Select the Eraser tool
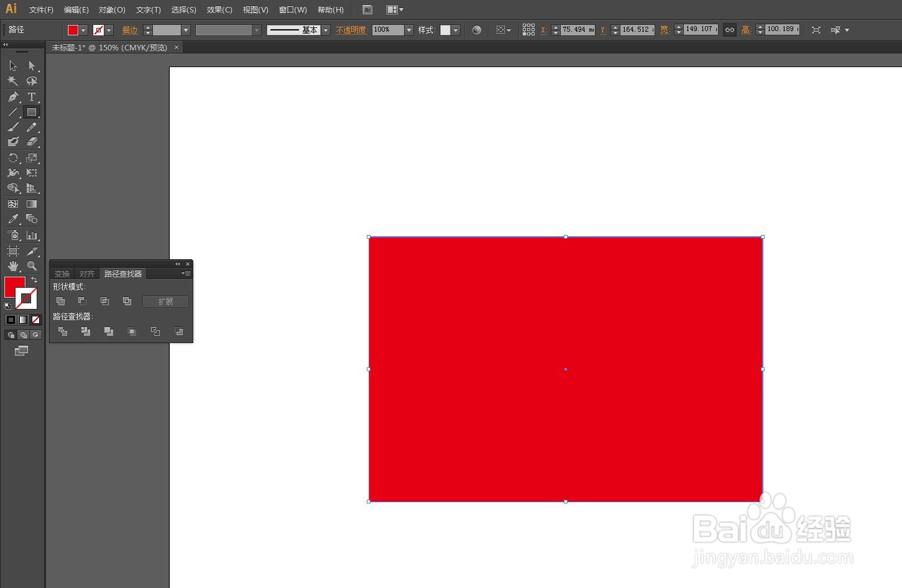902x588 pixels. coord(32,142)
